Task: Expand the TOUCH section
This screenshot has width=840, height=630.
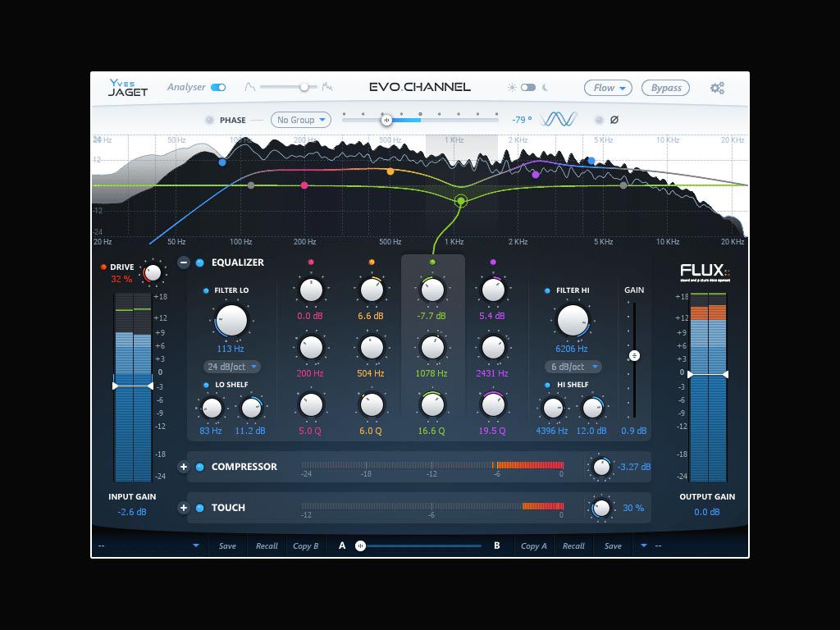Action: (184, 508)
